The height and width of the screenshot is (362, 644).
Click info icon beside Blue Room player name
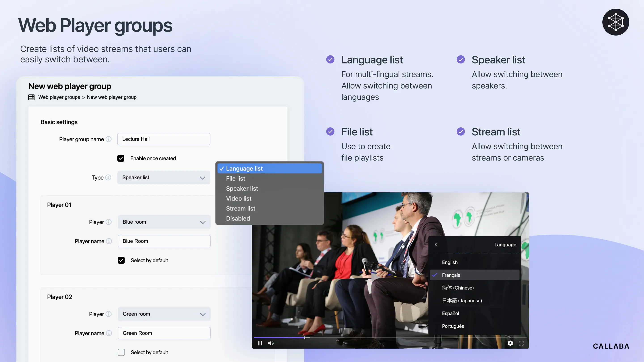coord(109,241)
